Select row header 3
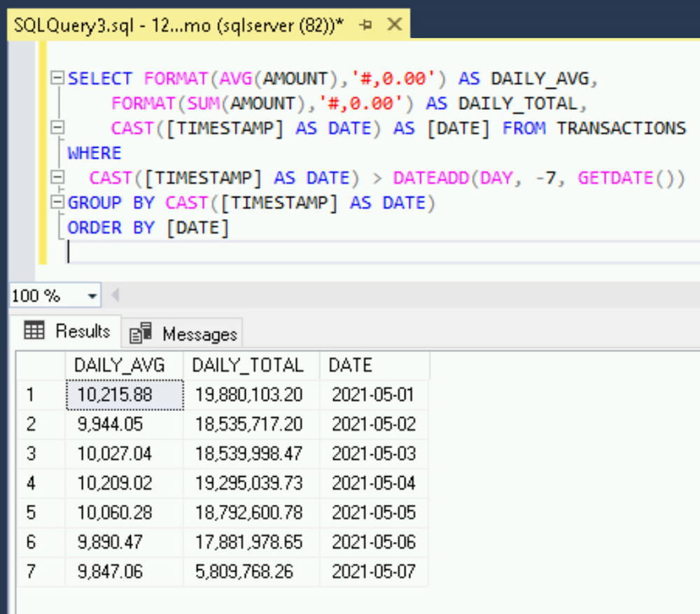The image size is (700, 614). (x=41, y=454)
